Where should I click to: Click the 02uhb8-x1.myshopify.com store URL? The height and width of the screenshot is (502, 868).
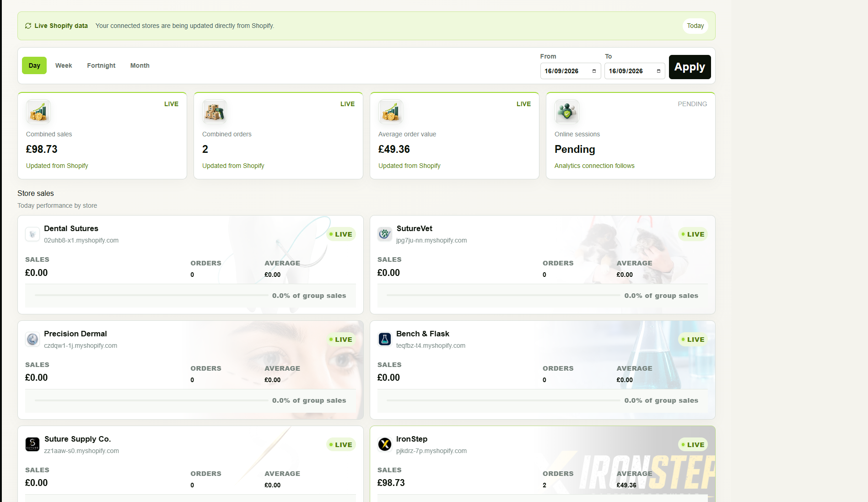81,240
